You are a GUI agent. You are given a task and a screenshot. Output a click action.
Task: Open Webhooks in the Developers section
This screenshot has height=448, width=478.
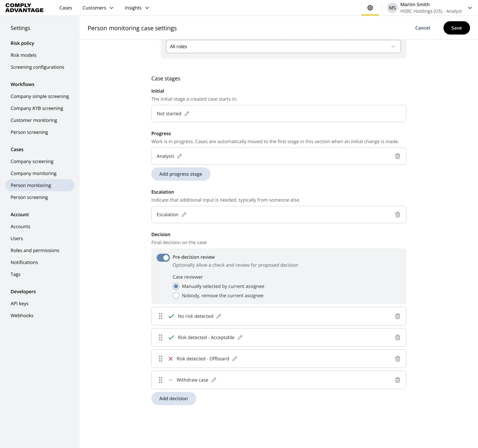(x=22, y=315)
